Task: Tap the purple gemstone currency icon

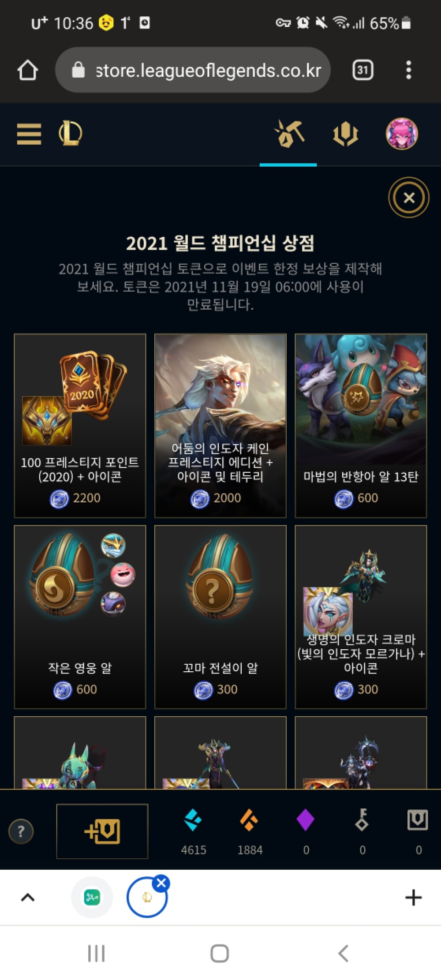Action: pos(306,820)
